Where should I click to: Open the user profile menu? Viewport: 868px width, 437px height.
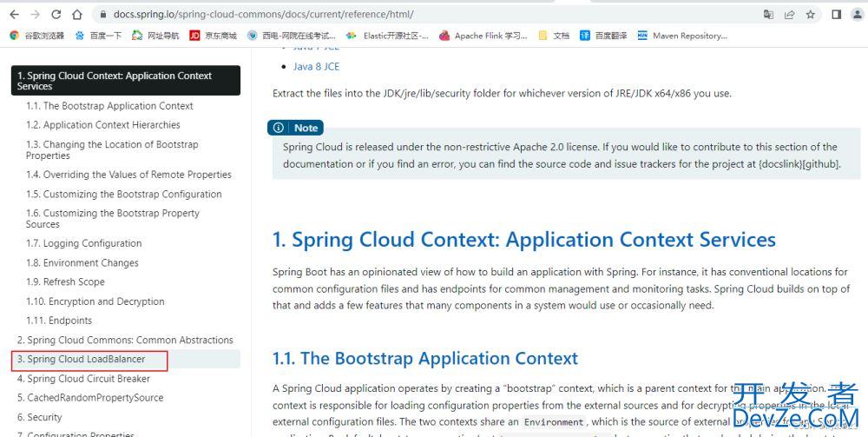pyautogui.click(x=857, y=15)
